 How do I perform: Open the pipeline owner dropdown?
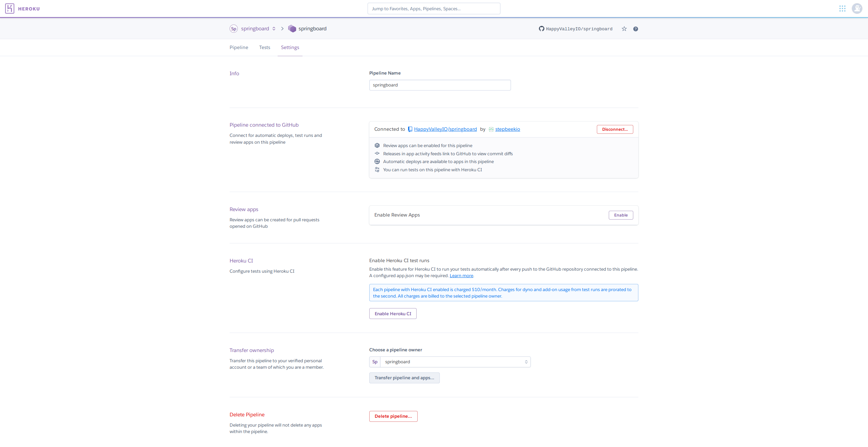[x=455, y=362]
